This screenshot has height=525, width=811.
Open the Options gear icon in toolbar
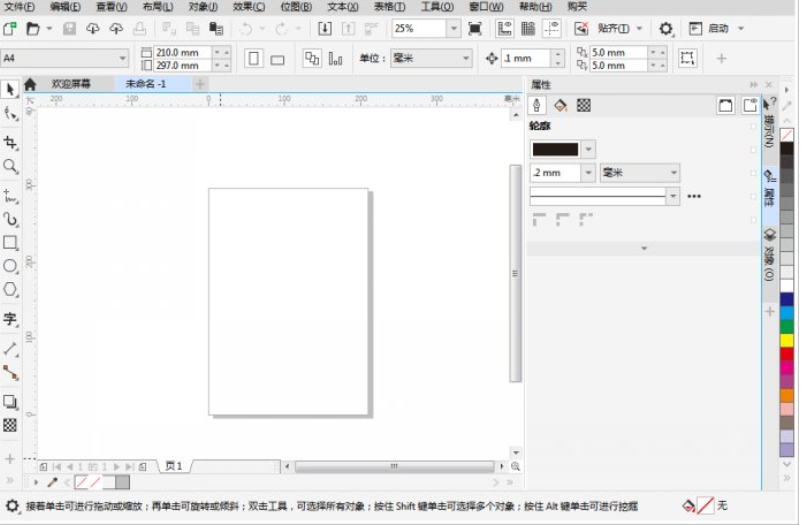click(666, 29)
